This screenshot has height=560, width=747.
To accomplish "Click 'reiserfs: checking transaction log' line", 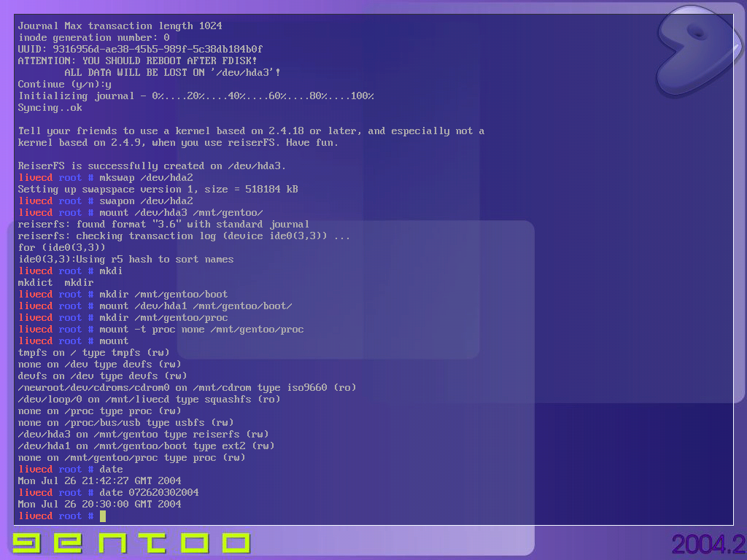I will 184,236.
